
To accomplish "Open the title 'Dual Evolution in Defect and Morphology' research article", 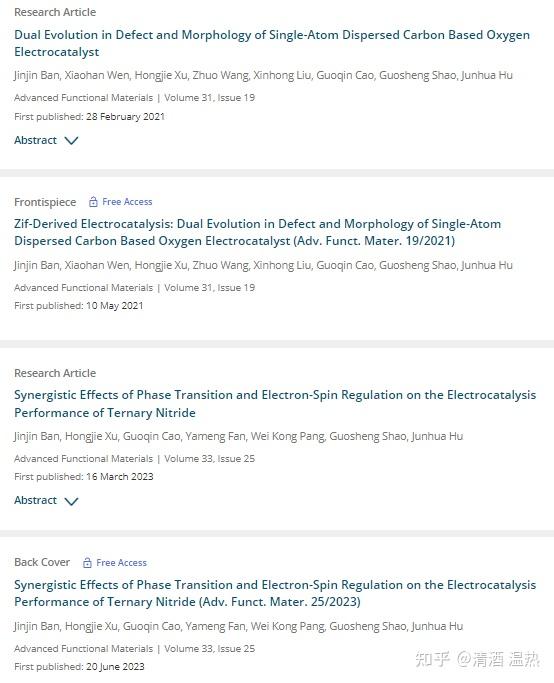I will [x=272, y=43].
